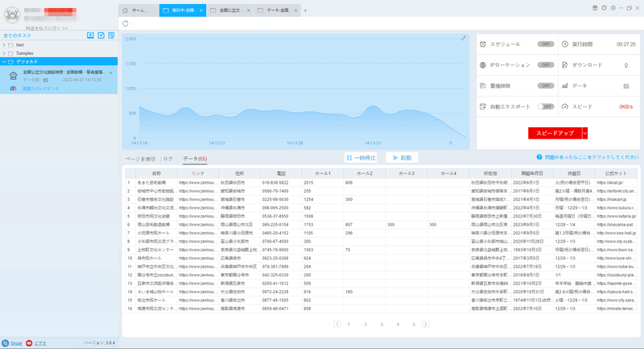Add a new tab with plus icon
This screenshot has width=644, height=349.
tap(305, 10)
